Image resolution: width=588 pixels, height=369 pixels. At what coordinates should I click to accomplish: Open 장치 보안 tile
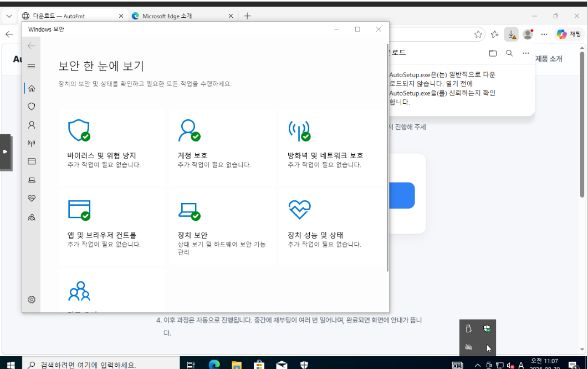coord(222,228)
